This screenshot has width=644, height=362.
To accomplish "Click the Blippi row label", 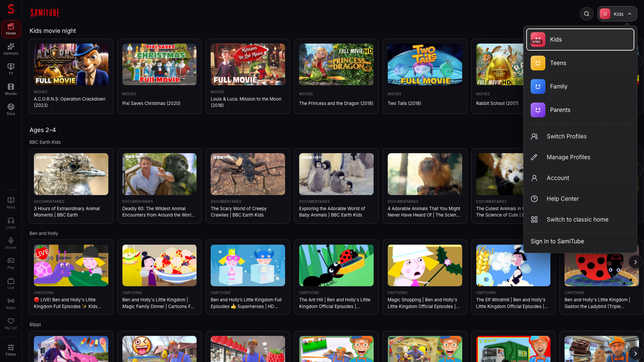I will [35, 324].
